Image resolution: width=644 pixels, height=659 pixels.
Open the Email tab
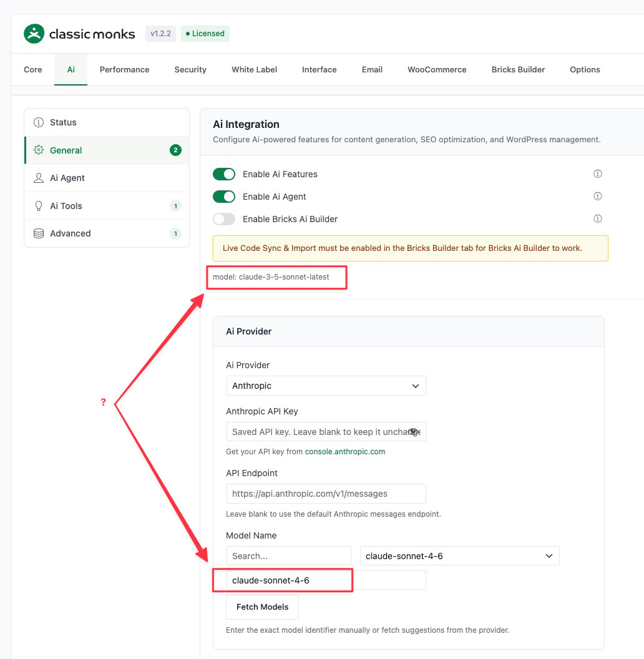tap(372, 69)
